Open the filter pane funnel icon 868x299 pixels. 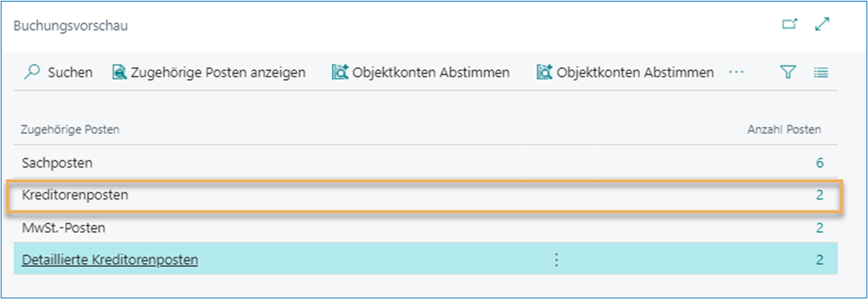pos(788,72)
